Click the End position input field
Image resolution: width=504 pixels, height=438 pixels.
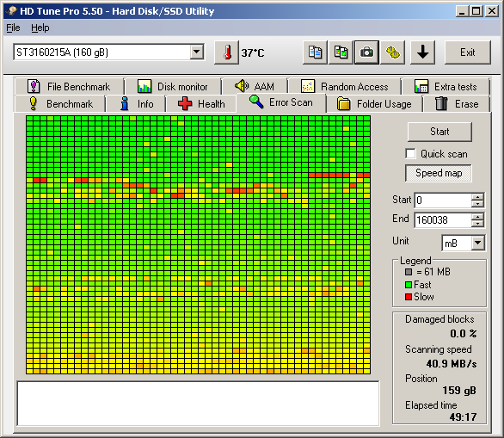(x=443, y=220)
